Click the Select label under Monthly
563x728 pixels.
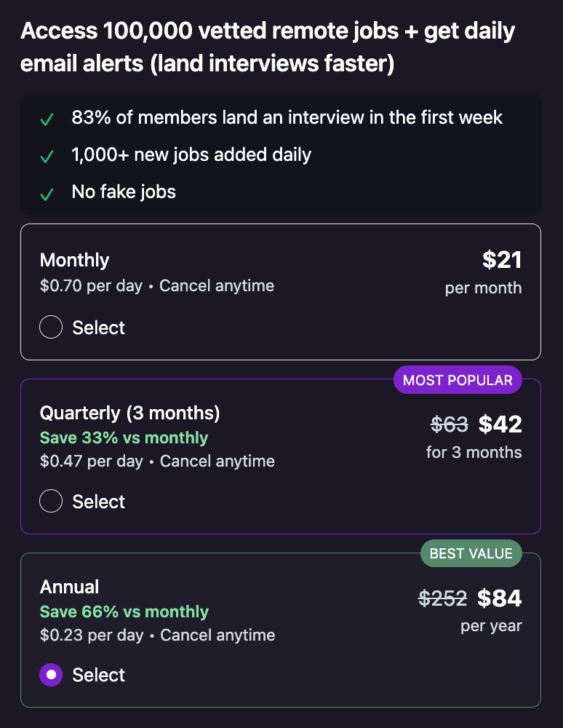(99, 328)
